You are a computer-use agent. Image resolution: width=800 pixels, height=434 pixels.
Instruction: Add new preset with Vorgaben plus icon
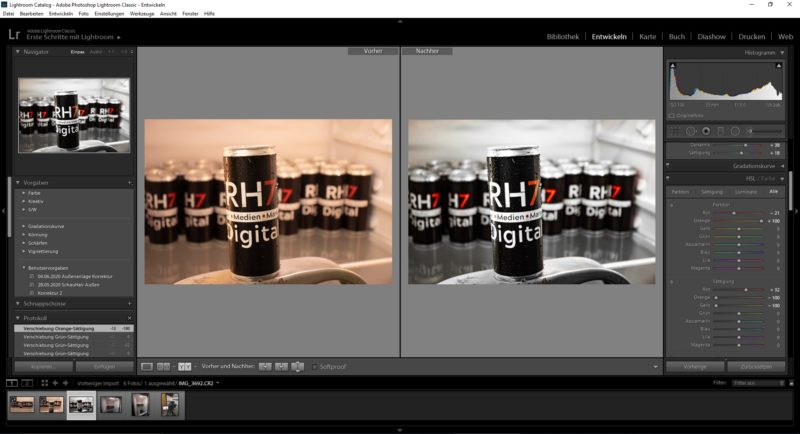click(130, 183)
